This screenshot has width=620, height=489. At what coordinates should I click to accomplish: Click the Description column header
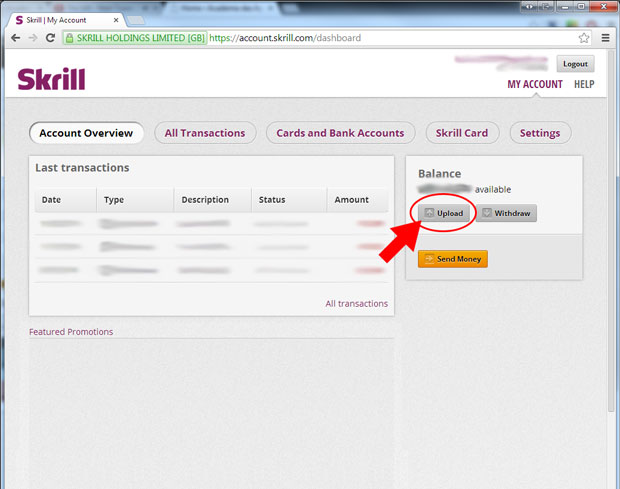tap(213, 200)
